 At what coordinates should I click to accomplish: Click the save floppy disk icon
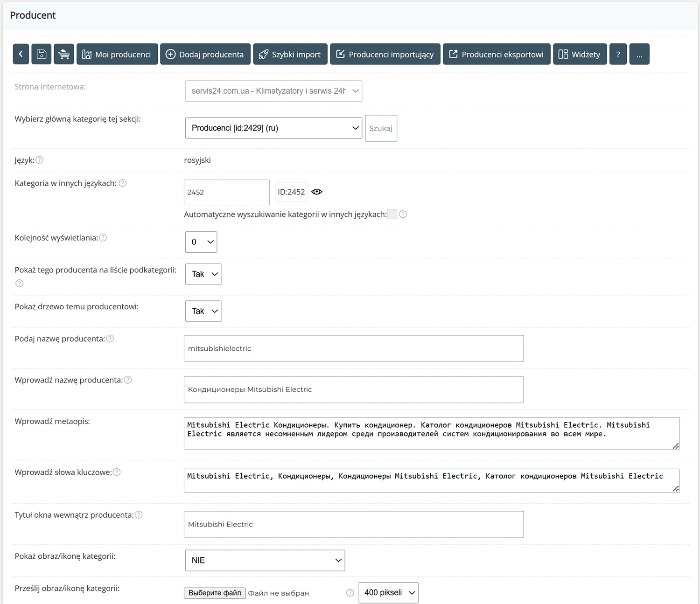click(x=42, y=54)
